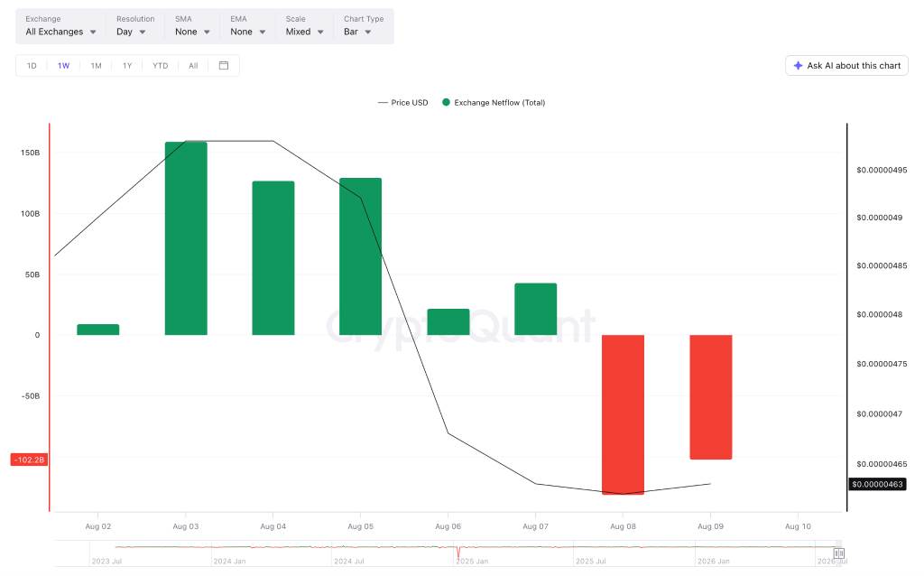
Task: Switch to the YTD range tab
Action: coord(161,65)
